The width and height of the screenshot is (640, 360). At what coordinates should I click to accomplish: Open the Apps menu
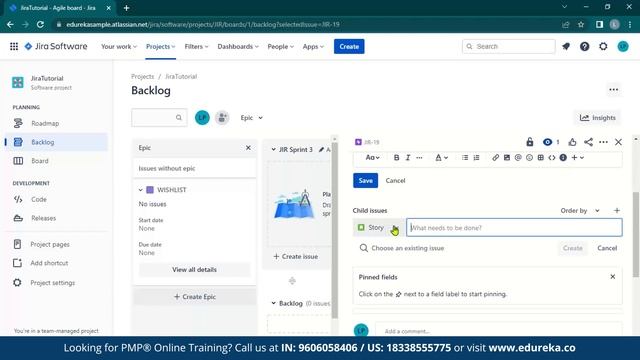pyautogui.click(x=313, y=47)
